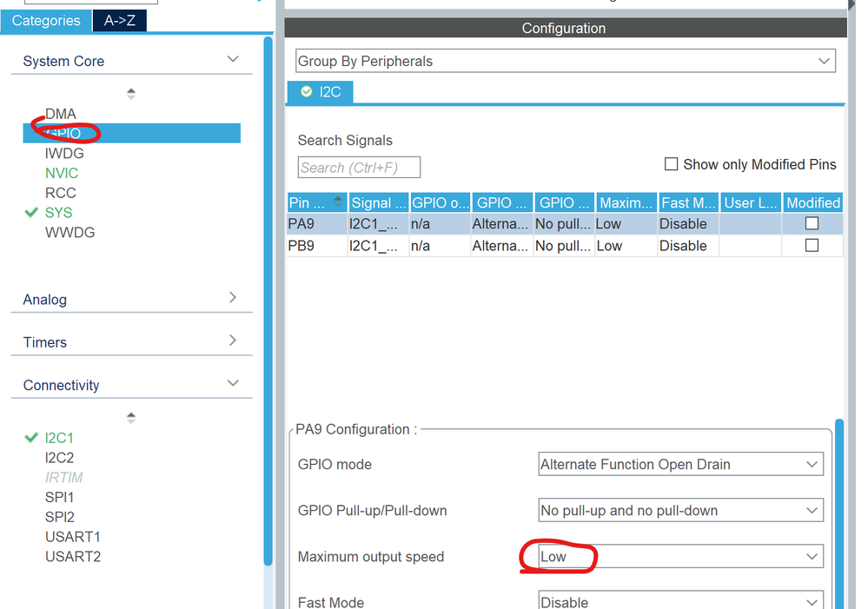
Task: Open GPIO mode dropdown
Action: 681,464
